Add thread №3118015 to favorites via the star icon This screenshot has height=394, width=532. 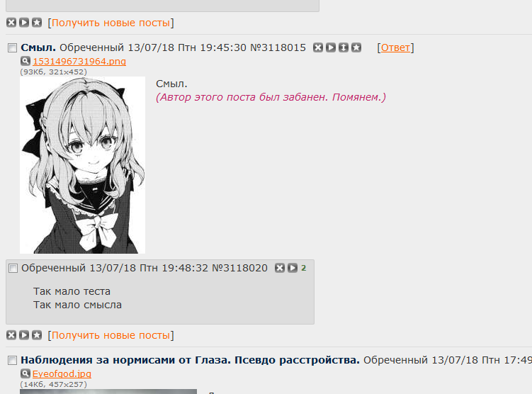coord(356,47)
